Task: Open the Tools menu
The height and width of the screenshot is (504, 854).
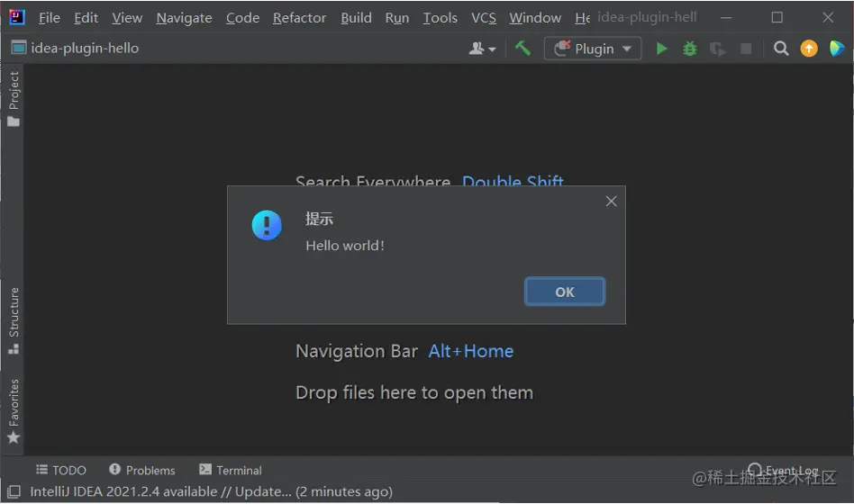Action: click(x=441, y=18)
